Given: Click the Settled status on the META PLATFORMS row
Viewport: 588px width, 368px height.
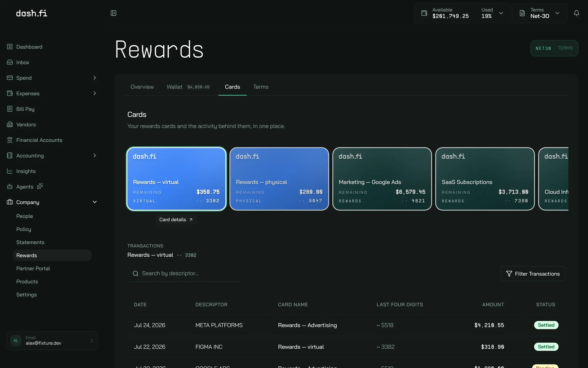Looking at the screenshot, I should click(546, 325).
